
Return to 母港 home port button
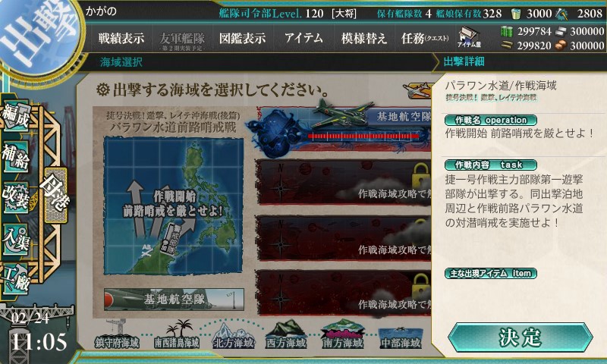[56, 195]
